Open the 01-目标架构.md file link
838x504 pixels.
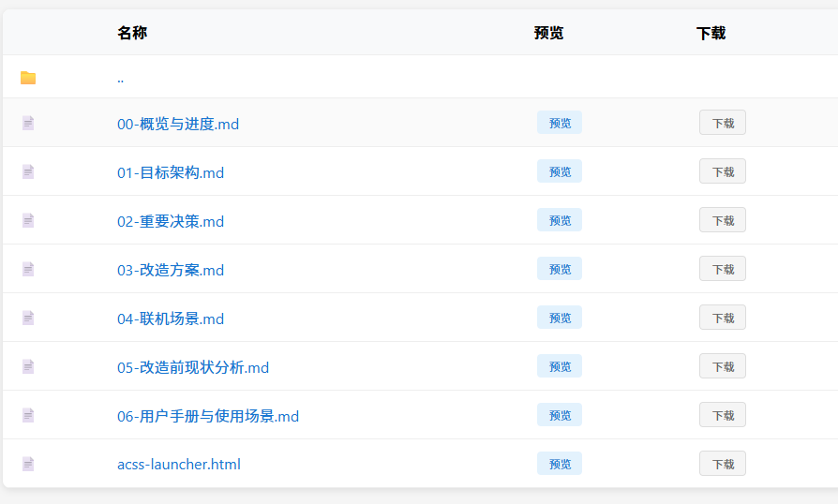coord(171,172)
